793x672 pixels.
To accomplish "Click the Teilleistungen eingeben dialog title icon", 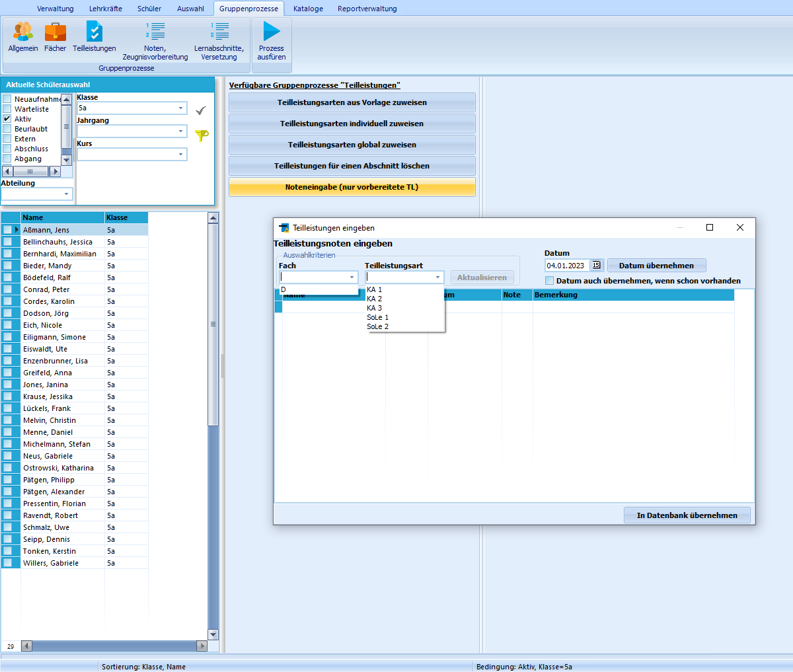I will pyautogui.click(x=283, y=227).
